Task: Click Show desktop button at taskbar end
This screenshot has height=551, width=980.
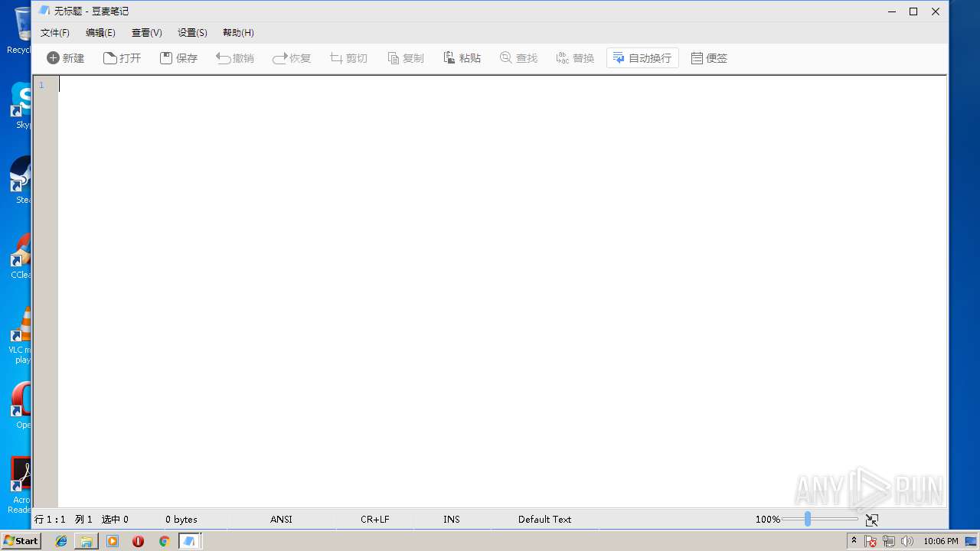Action: tap(972, 541)
